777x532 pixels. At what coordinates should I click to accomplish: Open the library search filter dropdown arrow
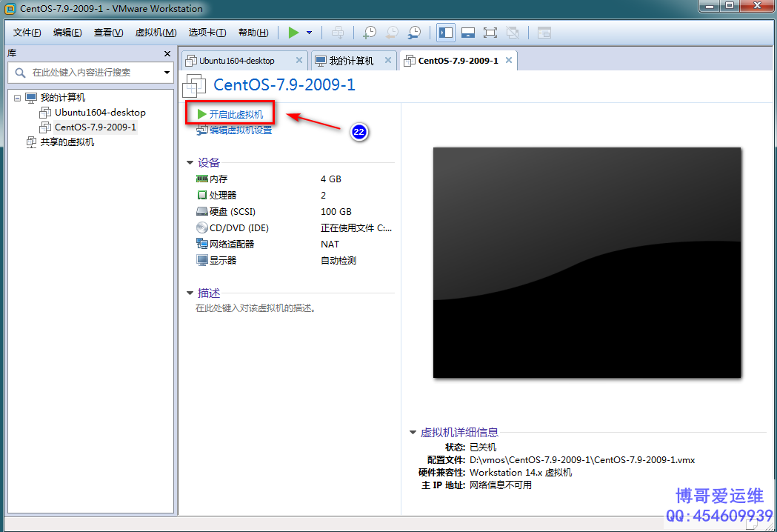167,73
